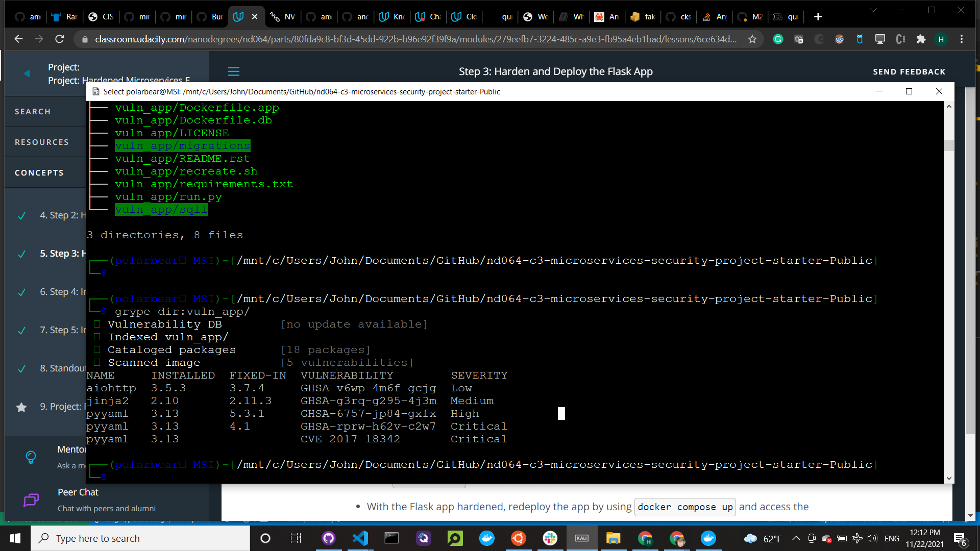Bookmark the page with the star icon
The height and width of the screenshot is (551, 980).
tap(752, 39)
